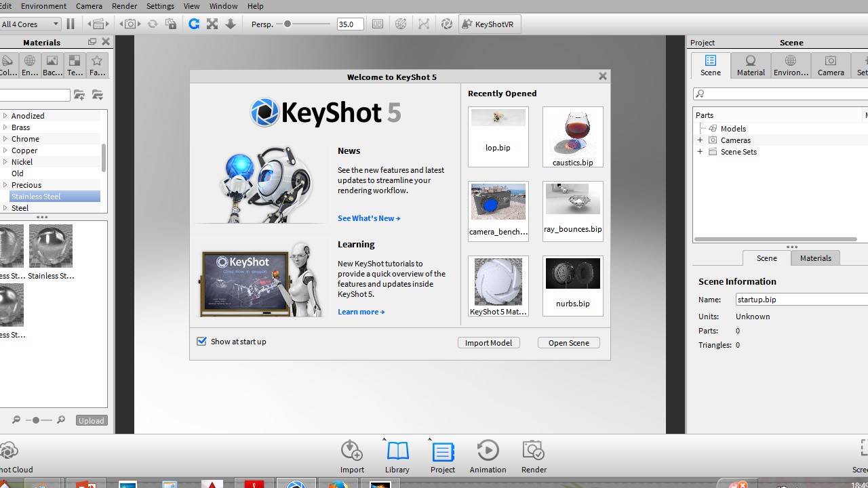868x488 pixels.
Task: Click the Import Model button
Action: coord(489,343)
